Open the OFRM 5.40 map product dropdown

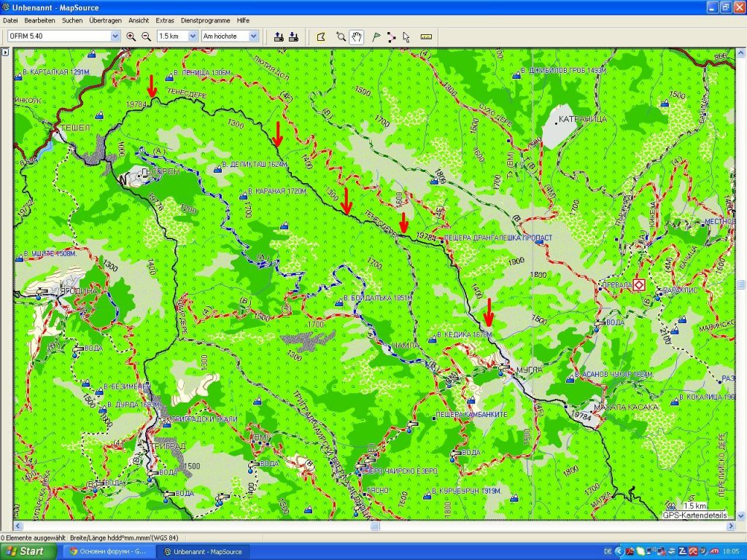(115, 36)
